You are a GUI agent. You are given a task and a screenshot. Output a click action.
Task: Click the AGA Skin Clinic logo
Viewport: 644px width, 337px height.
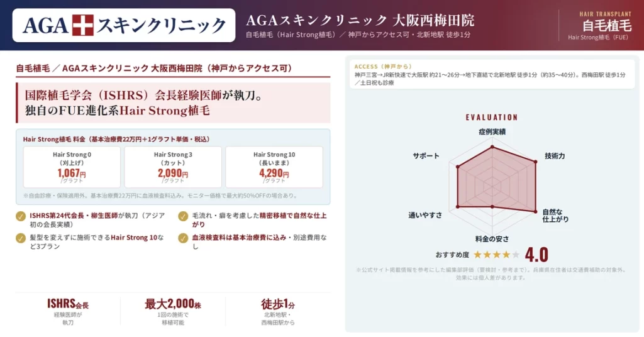124,25
